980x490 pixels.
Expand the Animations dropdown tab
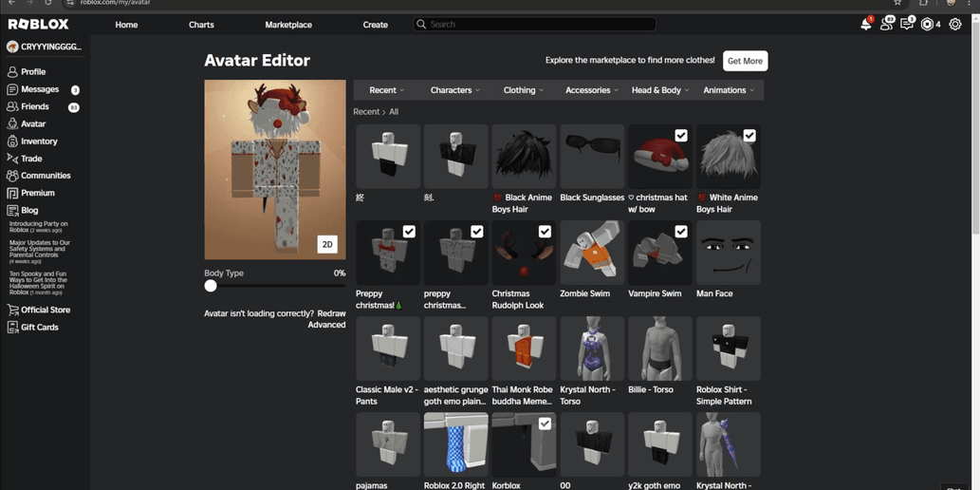coord(729,90)
